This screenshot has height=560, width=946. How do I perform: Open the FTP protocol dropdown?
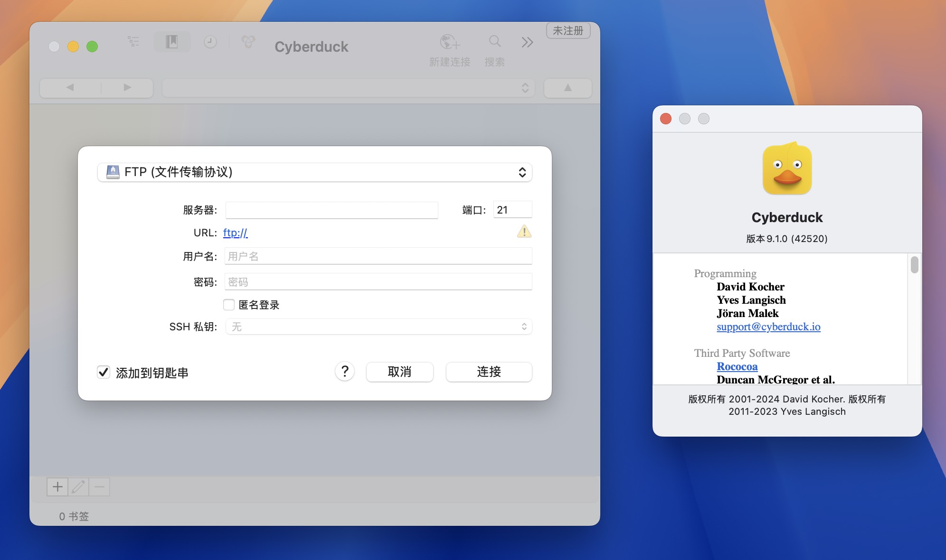point(315,172)
